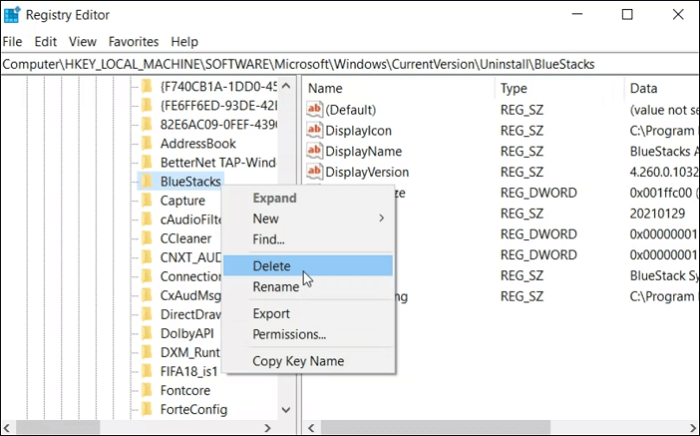Select Delete in the context menu
This screenshot has height=436, width=700.
272,266
